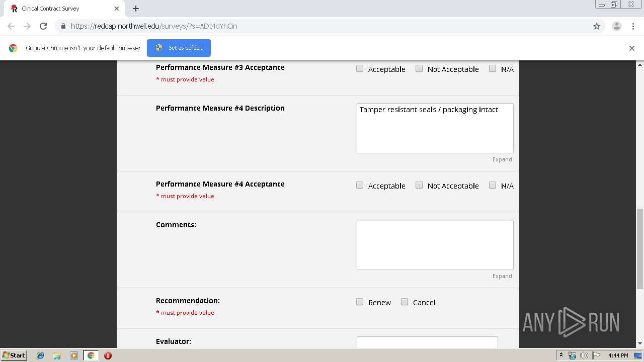644x362 pixels.
Task: Open Windows Explorer folder in taskbar
Action: [x=57, y=355]
